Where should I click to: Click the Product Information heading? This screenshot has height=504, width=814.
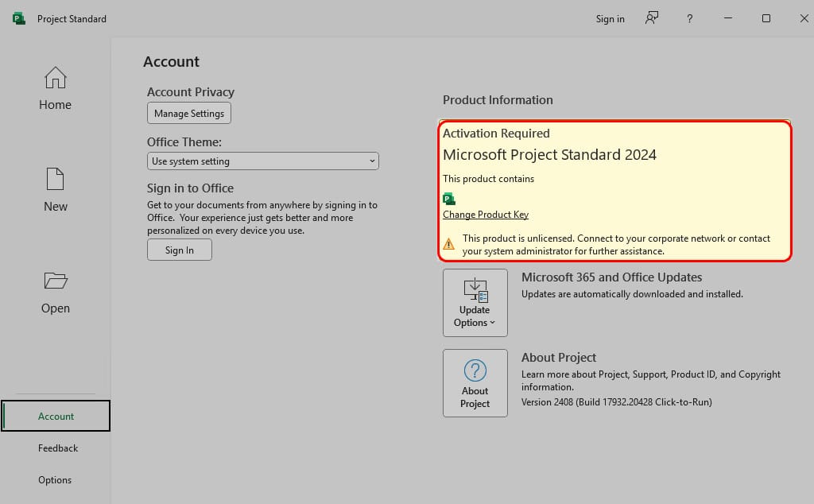point(498,99)
